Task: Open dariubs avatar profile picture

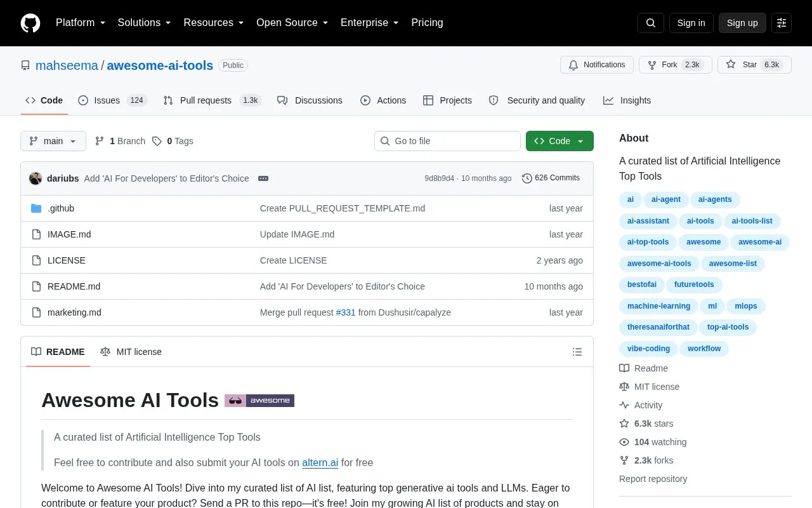Action: coord(36,178)
